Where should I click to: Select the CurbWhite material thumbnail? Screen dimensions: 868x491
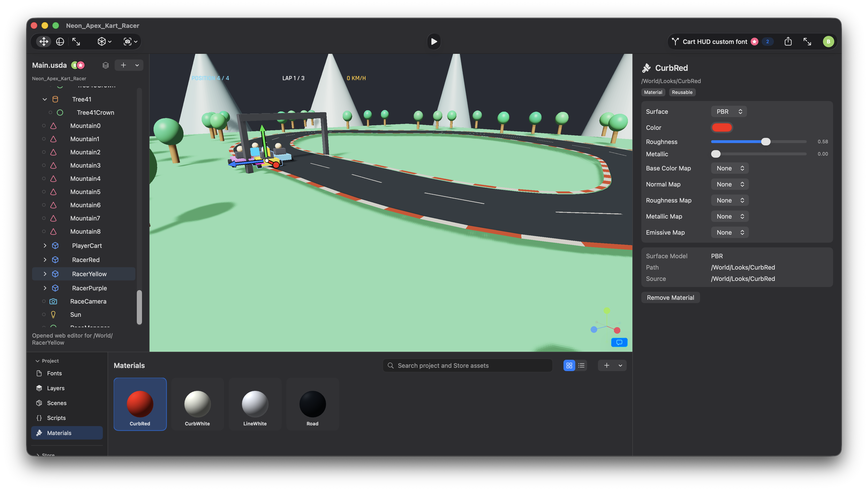tap(197, 404)
